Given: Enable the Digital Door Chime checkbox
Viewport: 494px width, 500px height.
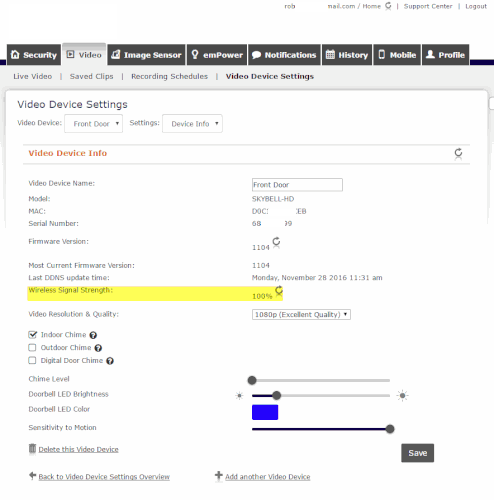Looking at the screenshot, I should click(32, 360).
